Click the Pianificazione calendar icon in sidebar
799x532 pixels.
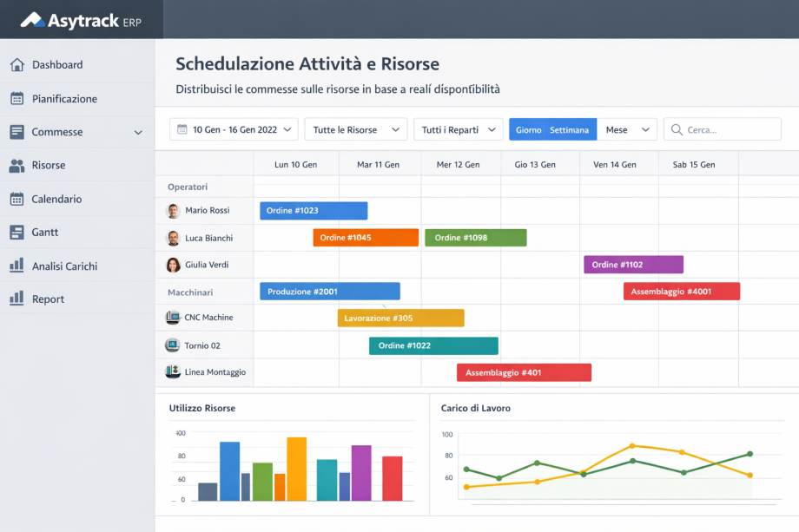(17, 98)
